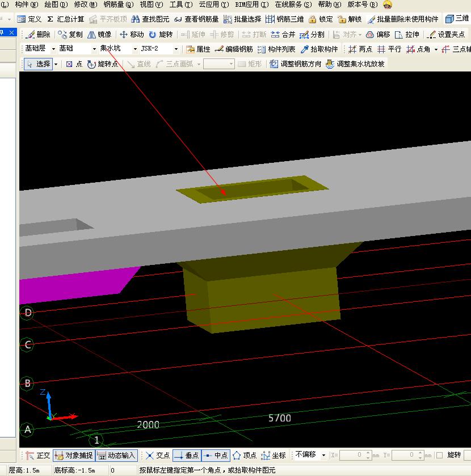This screenshot has height=476, width=471.
Task: Toggle 动态输入 (Dynamic Input)
Action: point(116,455)
